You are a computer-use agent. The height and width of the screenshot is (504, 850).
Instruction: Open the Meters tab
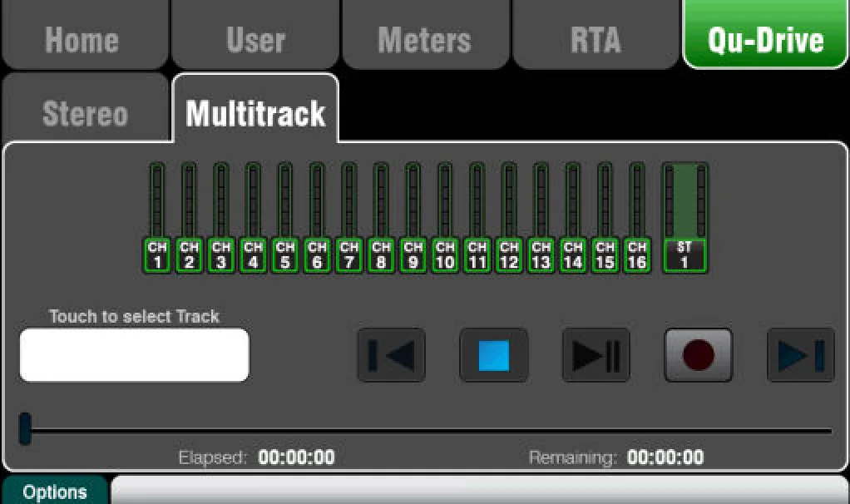pyautogui.click(x=426, y=35)
